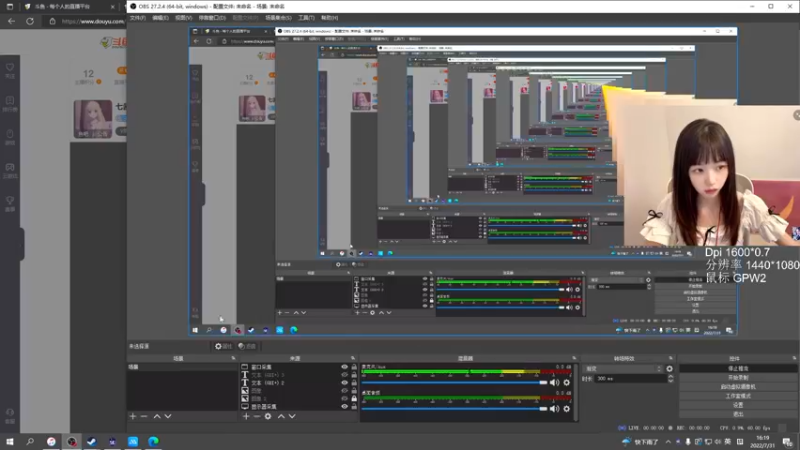Click 启动虚拟摄像机 button
The image size is (800, 450).
point(738,386)
